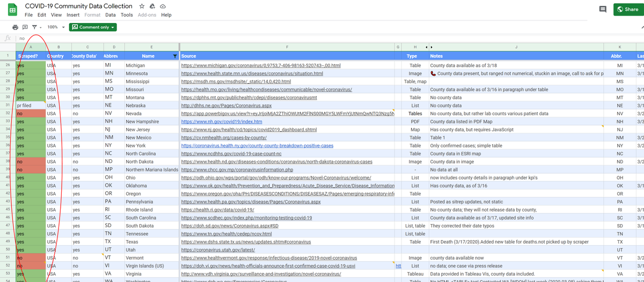Viewport: 644px width, 282px height.
Task: Open the Michigan coronavirus source link
Action: [261, 65]
